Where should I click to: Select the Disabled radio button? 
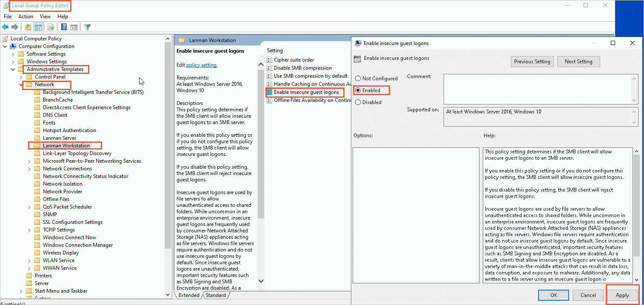pos(358,102)
